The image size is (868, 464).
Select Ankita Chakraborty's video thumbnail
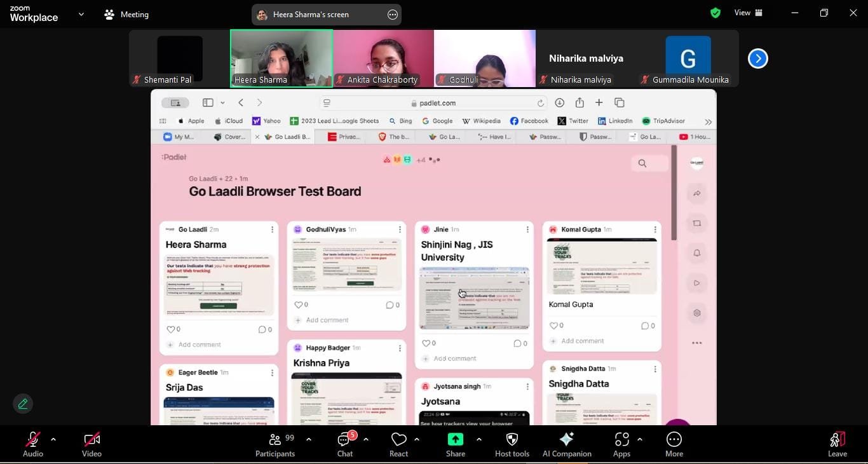pyautogui.click(x=383, y=58)
